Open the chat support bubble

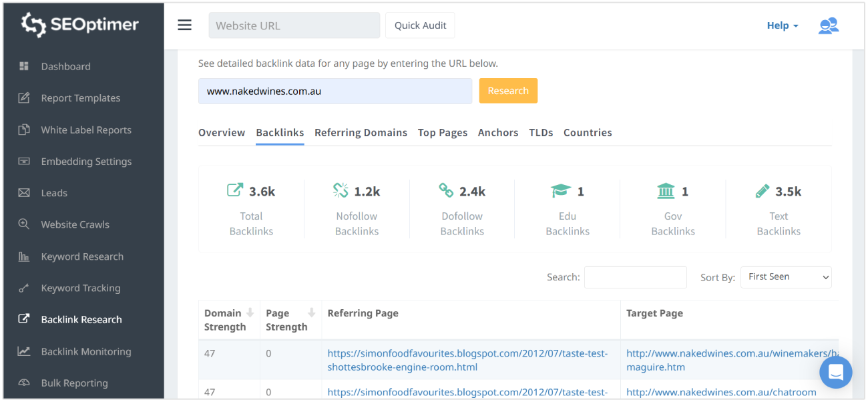click(x=836, y=372)
